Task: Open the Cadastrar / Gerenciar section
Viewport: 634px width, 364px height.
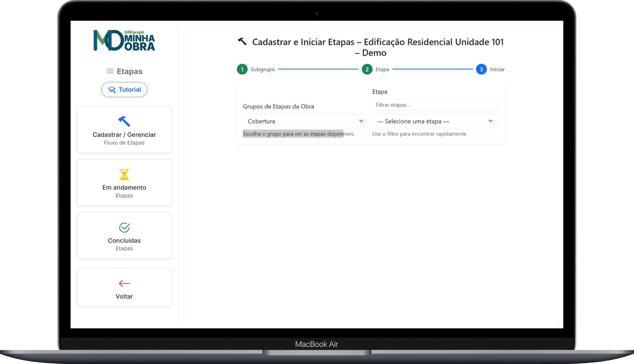Action: coord(124,135)
